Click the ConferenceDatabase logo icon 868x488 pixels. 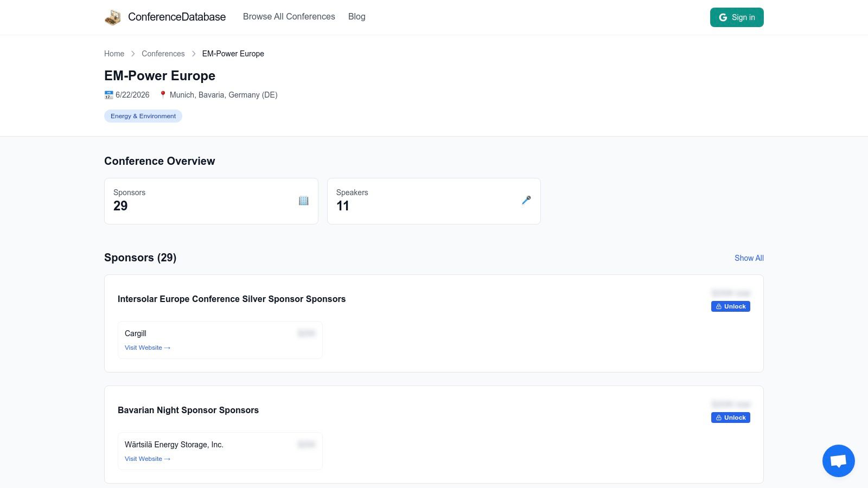(x=113, y=17)
